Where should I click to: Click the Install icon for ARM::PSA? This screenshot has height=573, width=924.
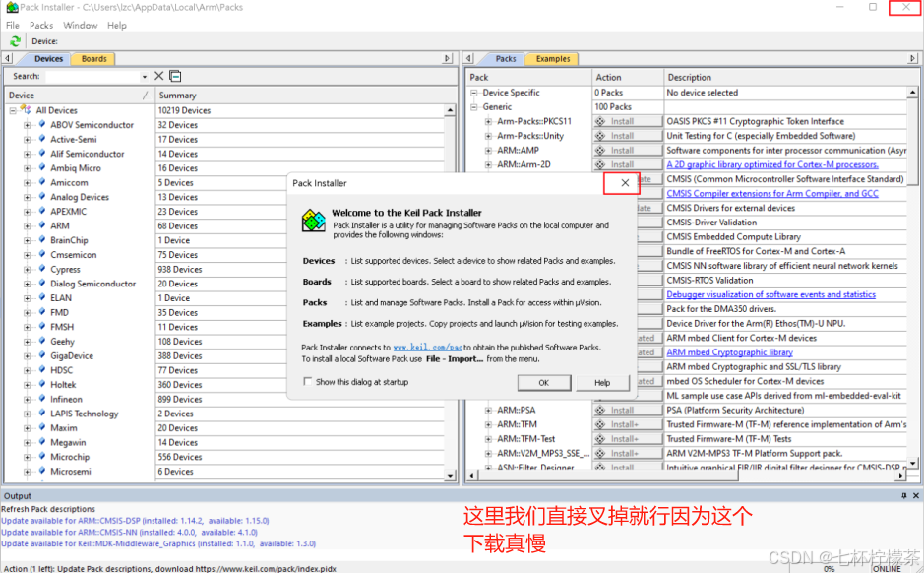click(600, 410)
